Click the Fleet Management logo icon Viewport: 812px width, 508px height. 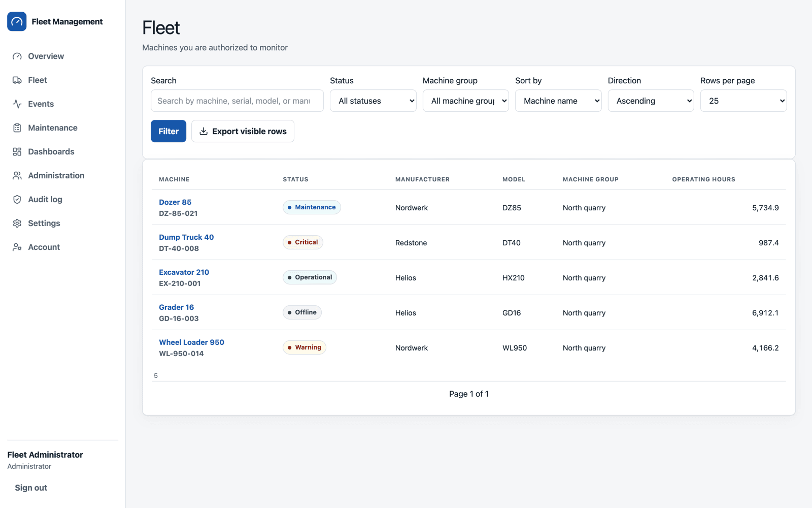(x=17, y=21)
